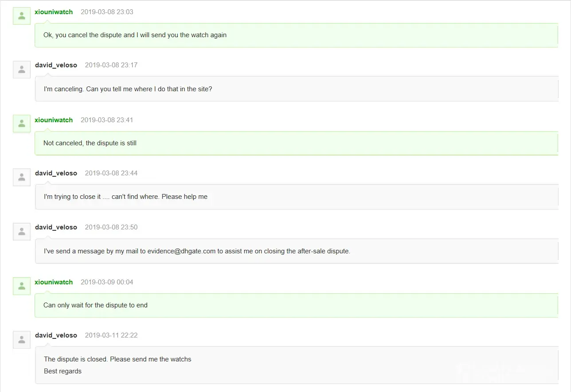Viewport: 571px width, 392px height.
Task: Click xiouniwatch's avatar beside the 00:04 message
Action: point(21,286)
